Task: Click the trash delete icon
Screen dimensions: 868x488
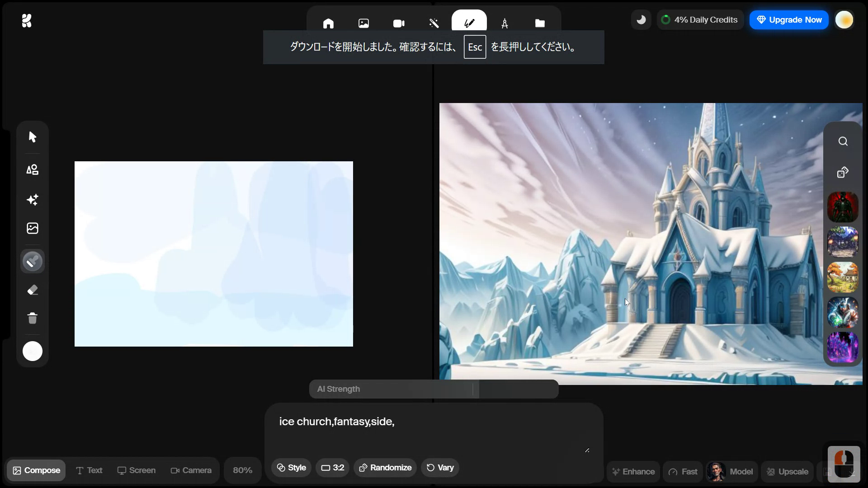Action: pos(32,319)
